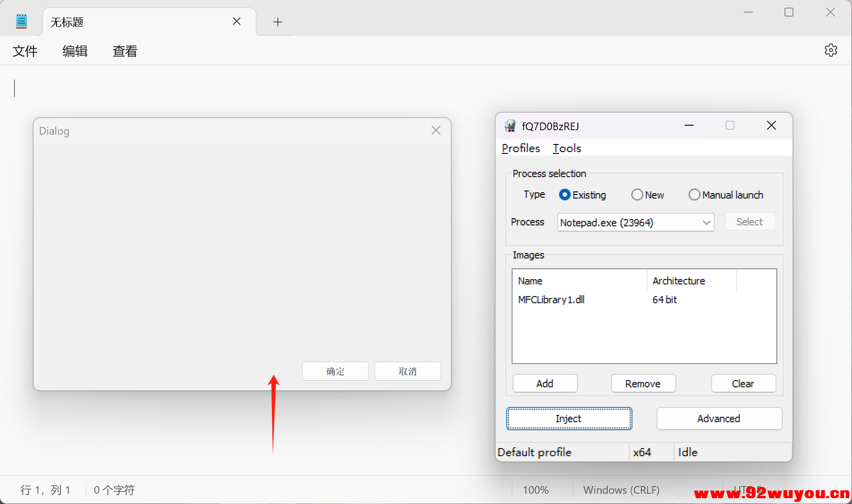Click the 100% zoom level in status bar
The height and width of the screenshot is (504, 852).
click(x=535, y=490)
